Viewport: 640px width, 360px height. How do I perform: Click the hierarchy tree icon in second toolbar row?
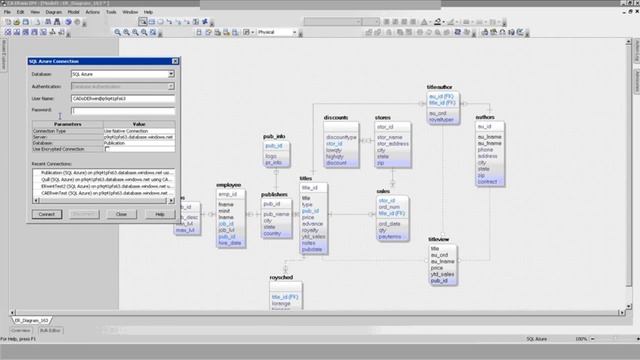pyautogui.click(x=52, y=32)
